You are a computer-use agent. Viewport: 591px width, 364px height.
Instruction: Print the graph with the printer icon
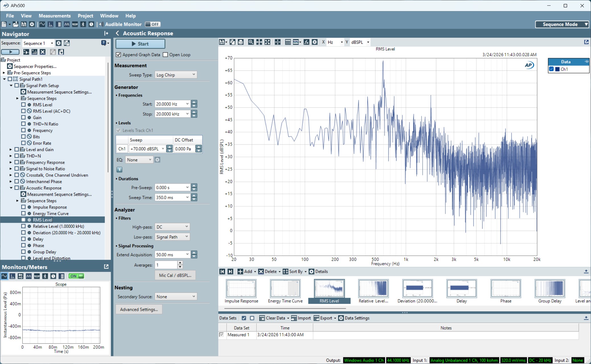[x=241, y=42]
